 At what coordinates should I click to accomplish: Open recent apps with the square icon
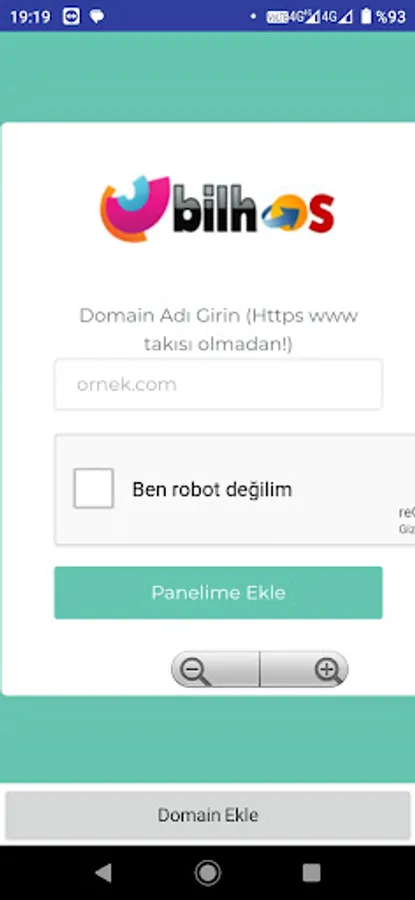coord(311,872)
